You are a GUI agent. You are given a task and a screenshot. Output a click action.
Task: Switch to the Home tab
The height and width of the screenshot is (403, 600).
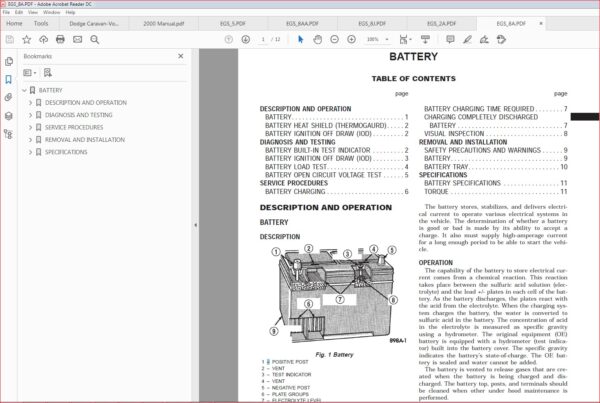14,23
